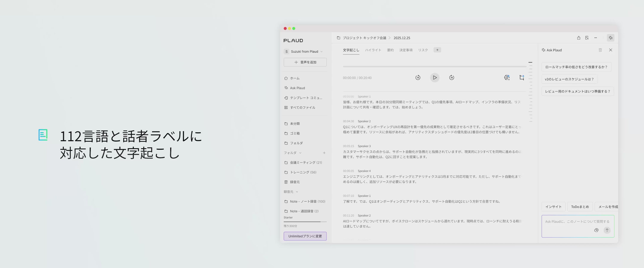Click the share/export icon in header
Image resolution: width=644 pixels, height=268 pixels.
(x=579, y=38)
